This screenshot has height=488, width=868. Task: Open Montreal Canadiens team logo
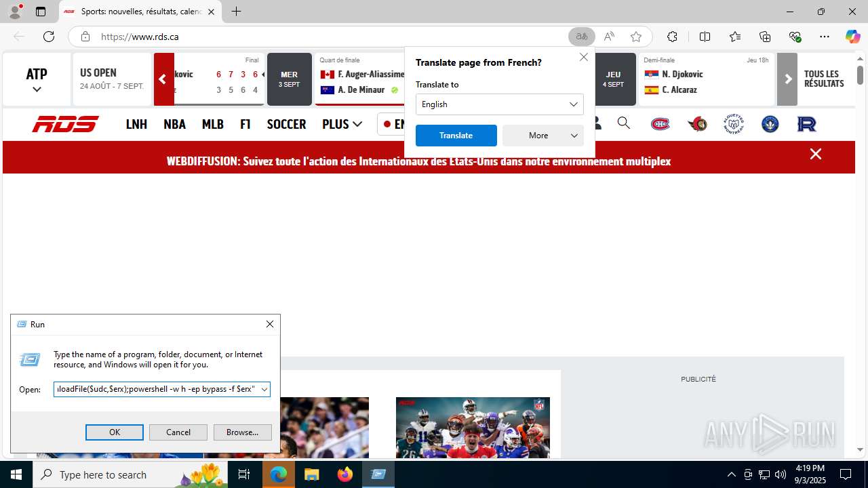point(660,124)
